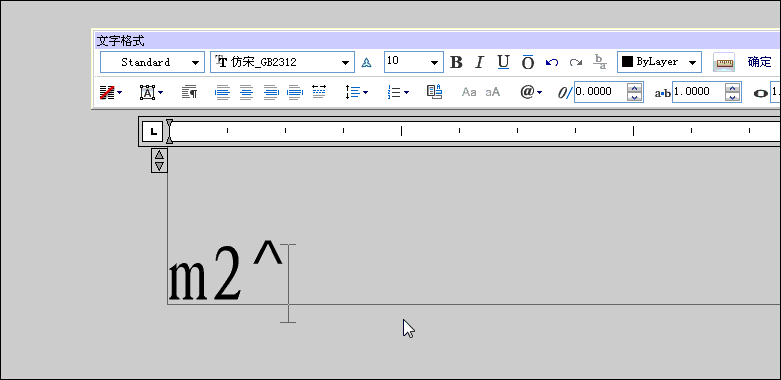
Task: Click the Undo arrow icon
Action: [x=552, y=62]
